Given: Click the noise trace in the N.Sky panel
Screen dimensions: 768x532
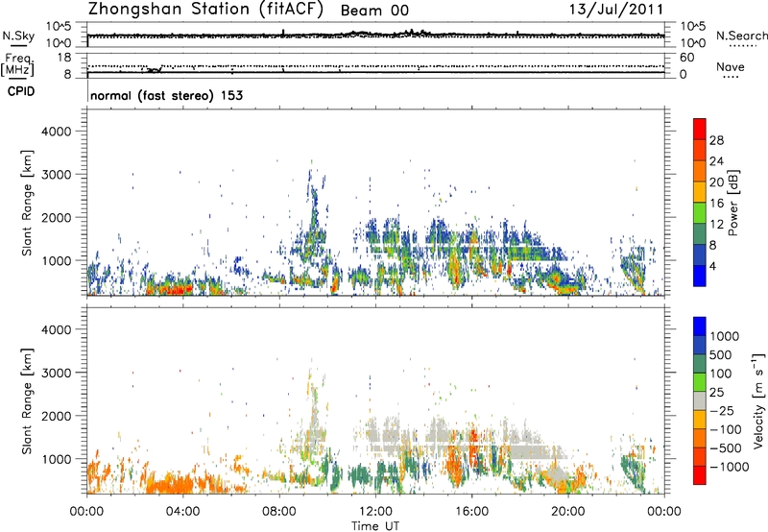Looking at the screenshot, I should click(x=375, y=35).
